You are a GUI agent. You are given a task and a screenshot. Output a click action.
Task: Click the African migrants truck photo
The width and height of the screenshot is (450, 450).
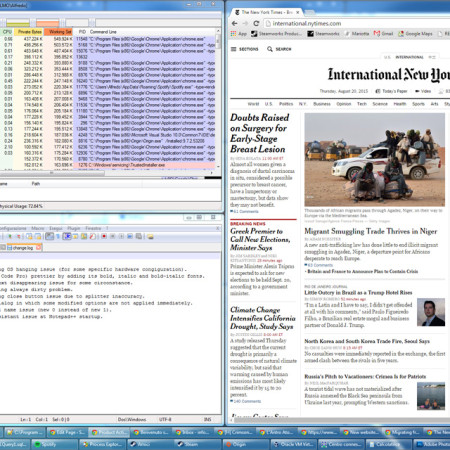[375, 159]
